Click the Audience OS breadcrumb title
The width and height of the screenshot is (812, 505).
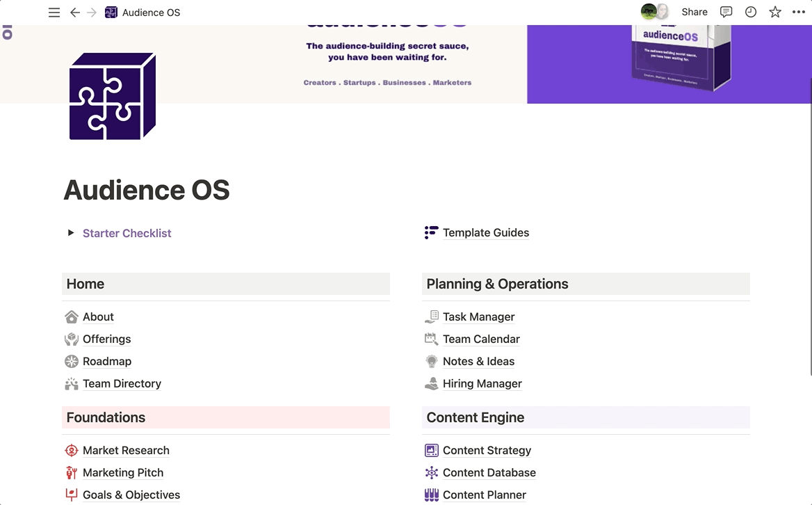coord(151,13)
